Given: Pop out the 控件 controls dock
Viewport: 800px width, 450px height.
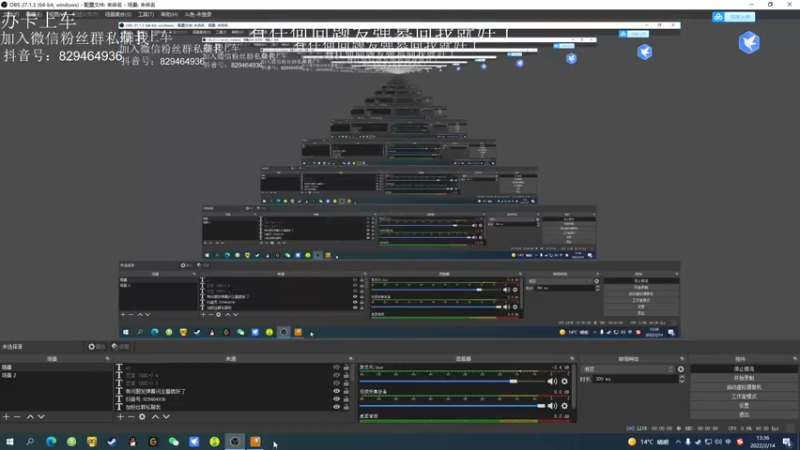Looking at the screenshot, I should point(795,359).
